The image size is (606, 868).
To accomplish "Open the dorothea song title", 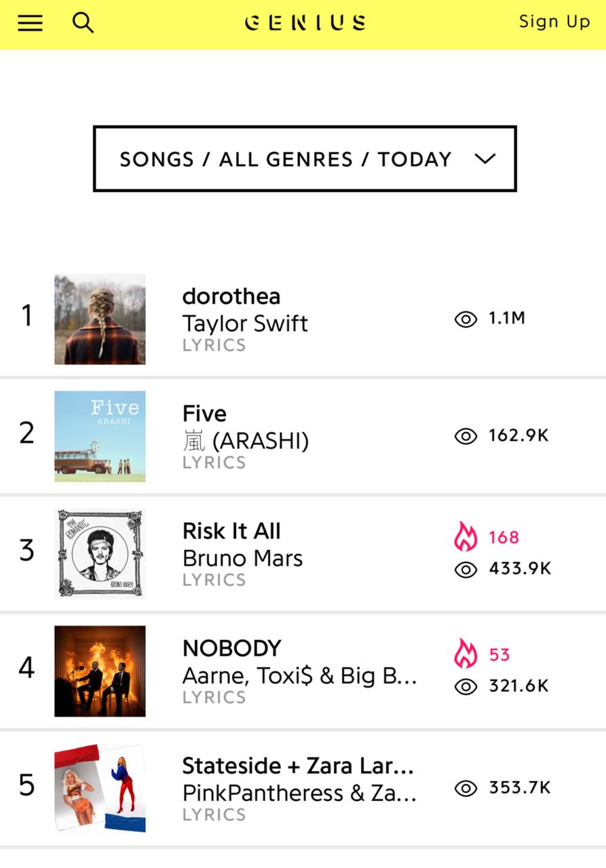I will point(231,296).
